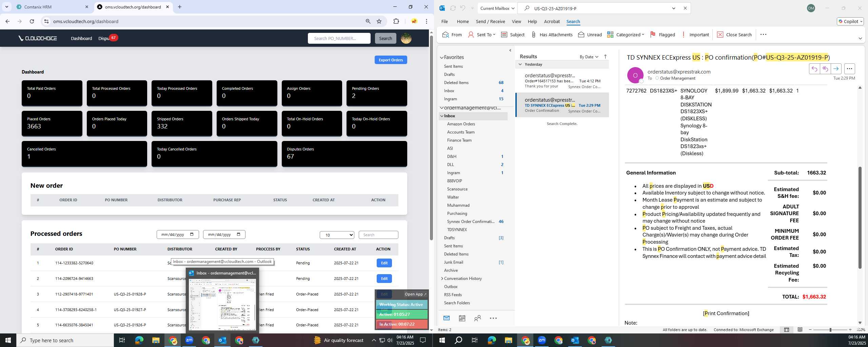
Task: Adjust the Outlook zoom slider
Action: pos(830,330)
